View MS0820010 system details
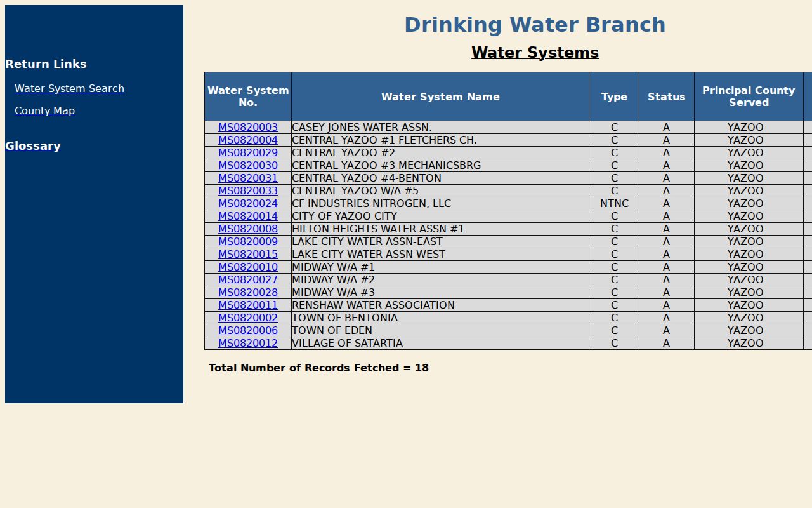 (x=248, y=267)
